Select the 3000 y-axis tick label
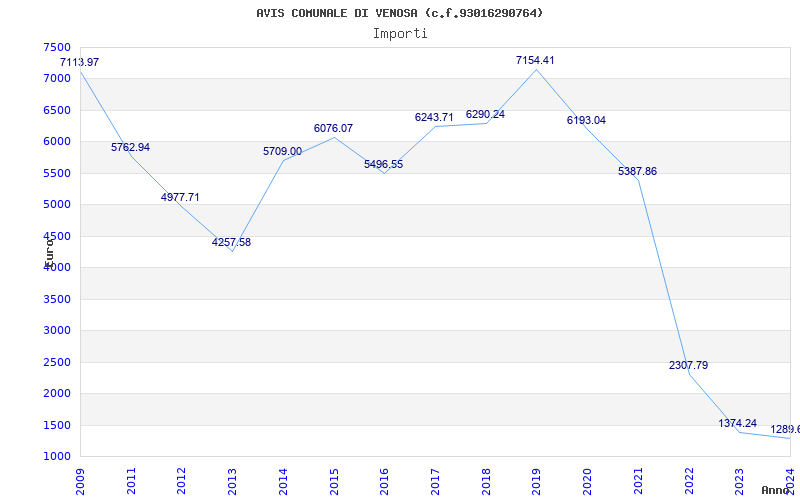 coord(58,331)
